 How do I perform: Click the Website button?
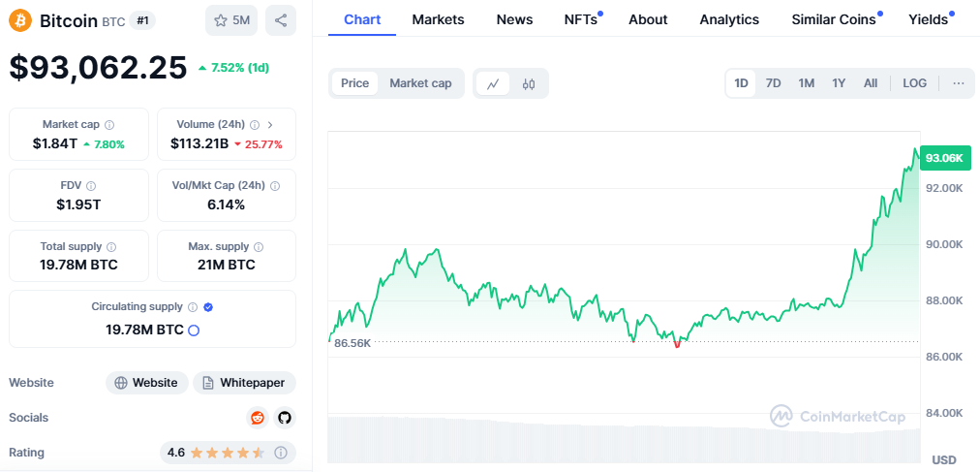coord(147,383)
